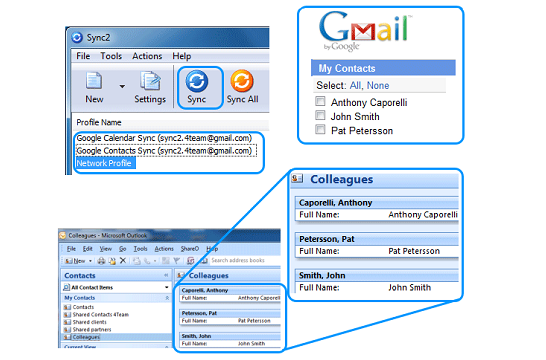The height and width of the screenshot is (360, 546).
Task: Tick the Pat Petersson checkbox in Gmail
Action: (320, 130)
